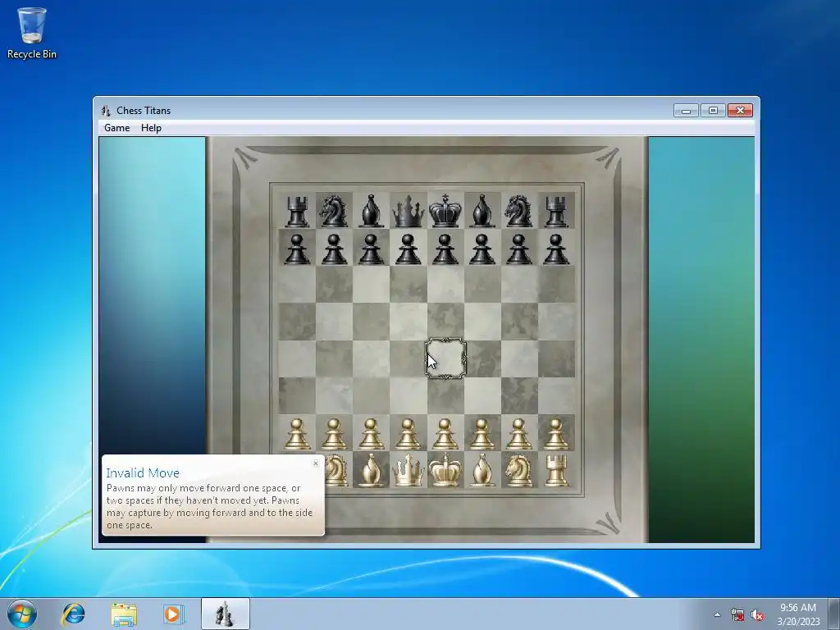
Task: Open the Windows Start menu
Action: [x=21, y=614]
